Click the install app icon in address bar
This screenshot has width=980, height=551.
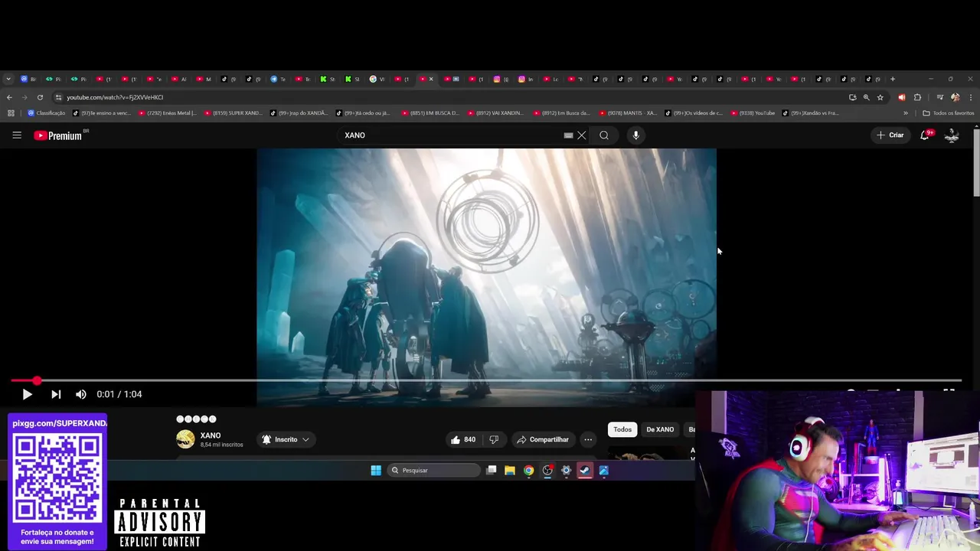pos(852,97)
